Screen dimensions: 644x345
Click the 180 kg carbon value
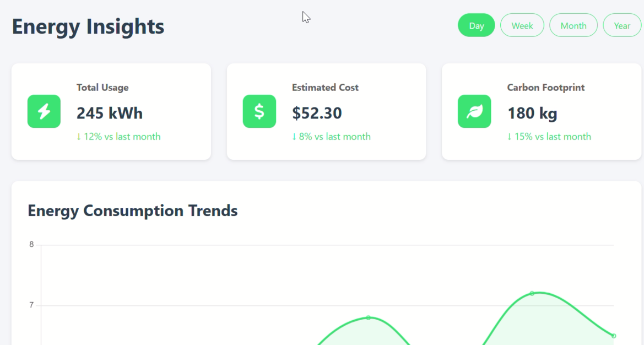coord(532,113)
